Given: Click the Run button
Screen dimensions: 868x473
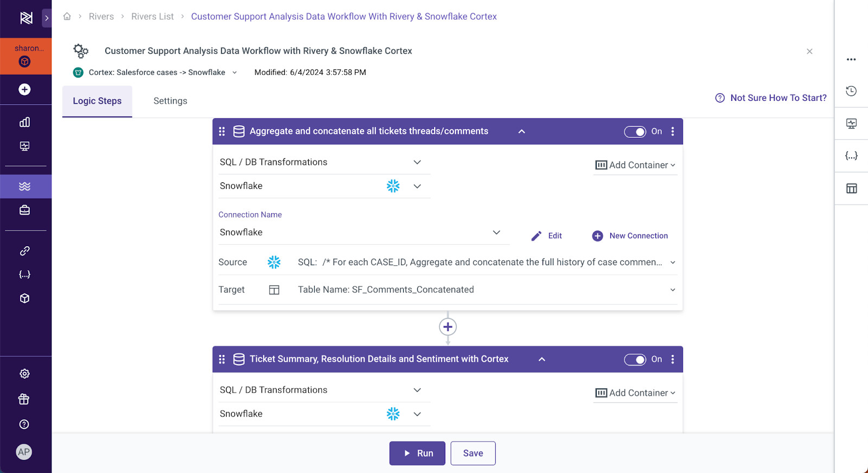Looking at the screenshot, I should tap(417, 453).
